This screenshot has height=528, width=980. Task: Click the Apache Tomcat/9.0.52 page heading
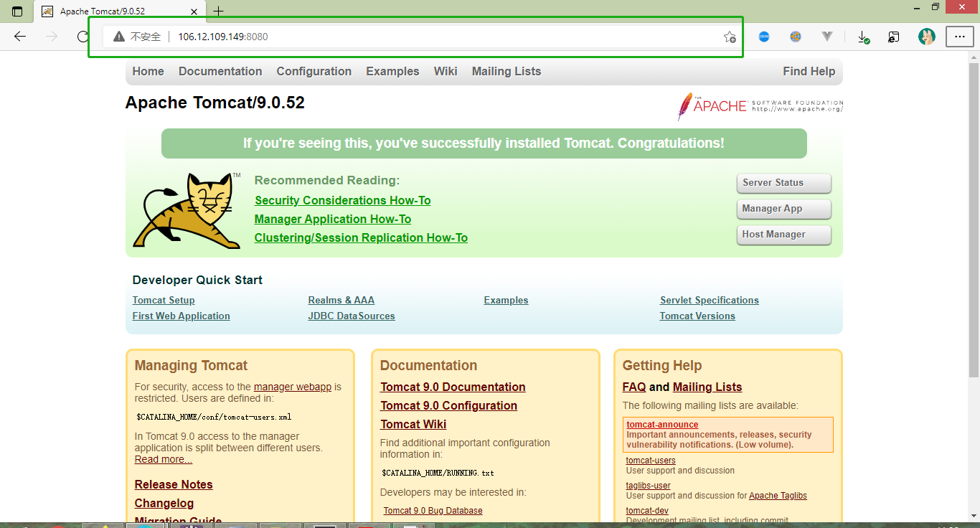coord(215,103)
